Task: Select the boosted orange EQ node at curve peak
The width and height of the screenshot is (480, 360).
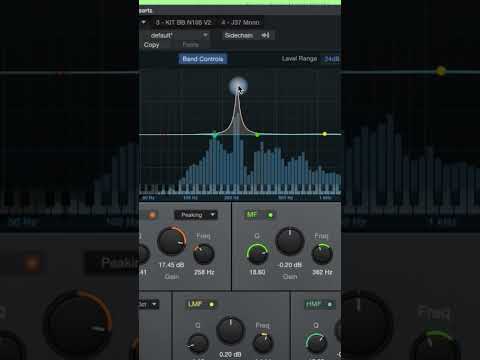Action: pyautogui.click(x=238, y=86)
